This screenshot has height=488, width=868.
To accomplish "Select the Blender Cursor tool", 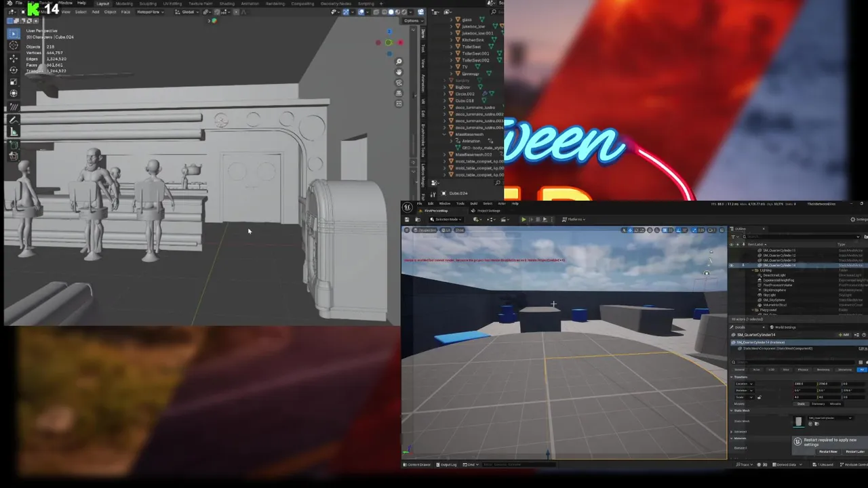I will coord(14,45).
